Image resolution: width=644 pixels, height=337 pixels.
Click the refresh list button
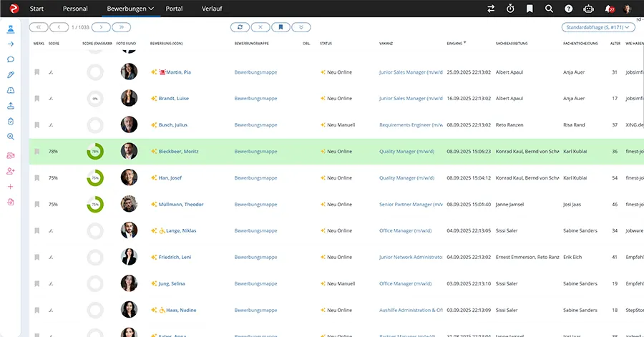tap(240, 27)
